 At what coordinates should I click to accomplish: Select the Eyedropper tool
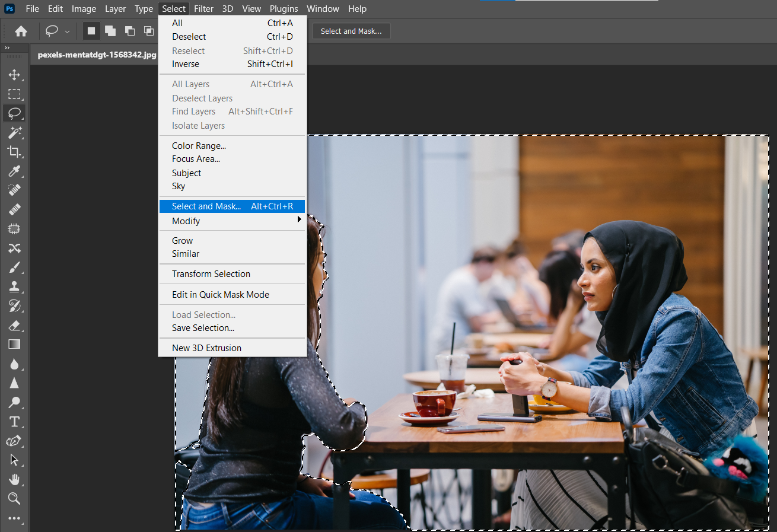tap(14, 171)
